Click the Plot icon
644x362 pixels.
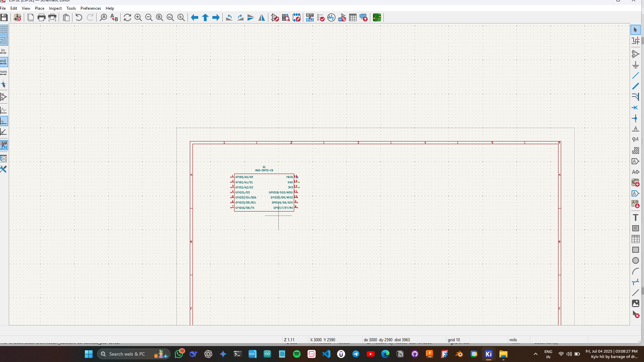click(x=52, y=17)
